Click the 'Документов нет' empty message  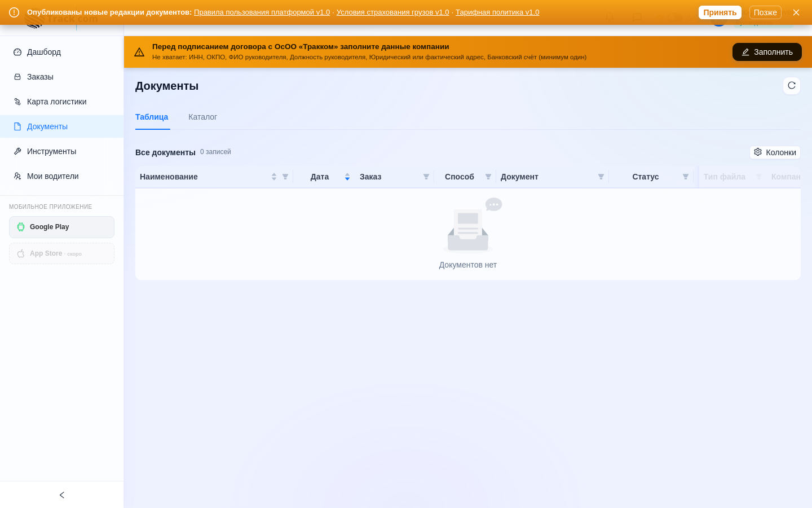point(468,265)
